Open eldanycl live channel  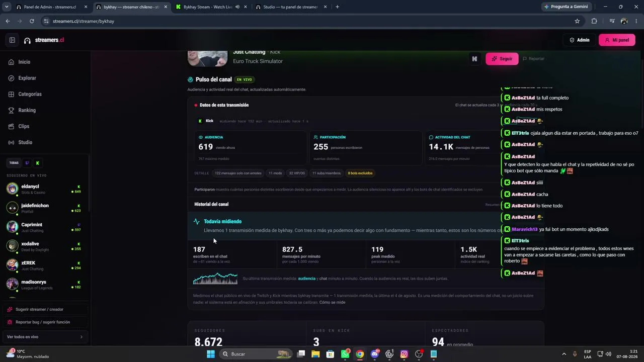coord(44,189)
